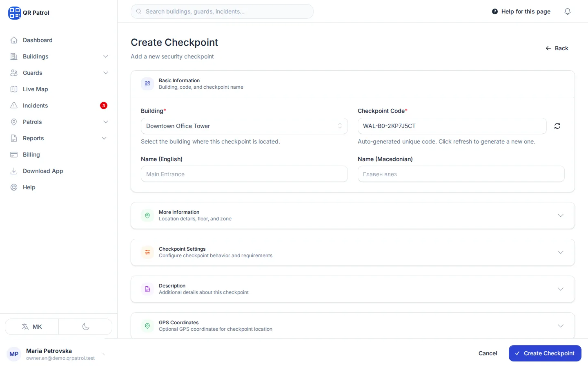588x368 pixels.
Task: Open the Building dropdown Downtown Office Tower
Action: point(244,126)
